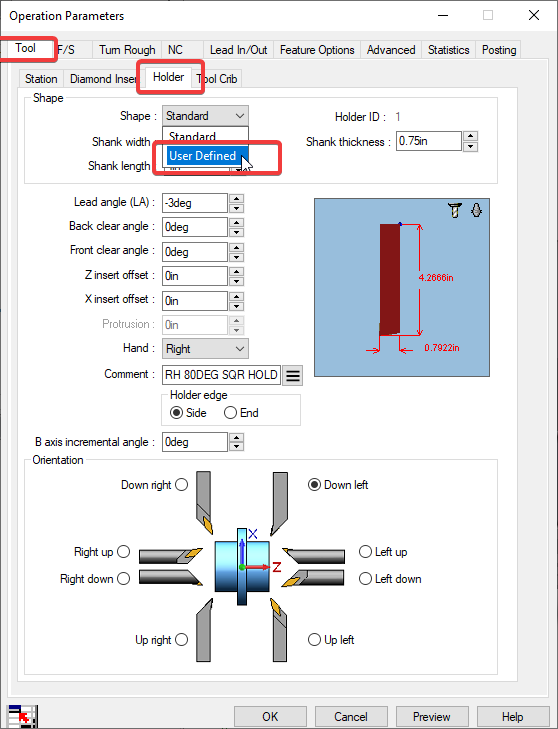Increase the Lead angle with up arrow

[x=237, y=199]
